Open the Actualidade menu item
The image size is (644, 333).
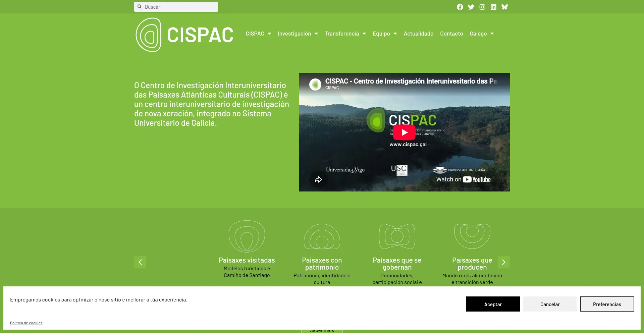(x=419, y=34)
